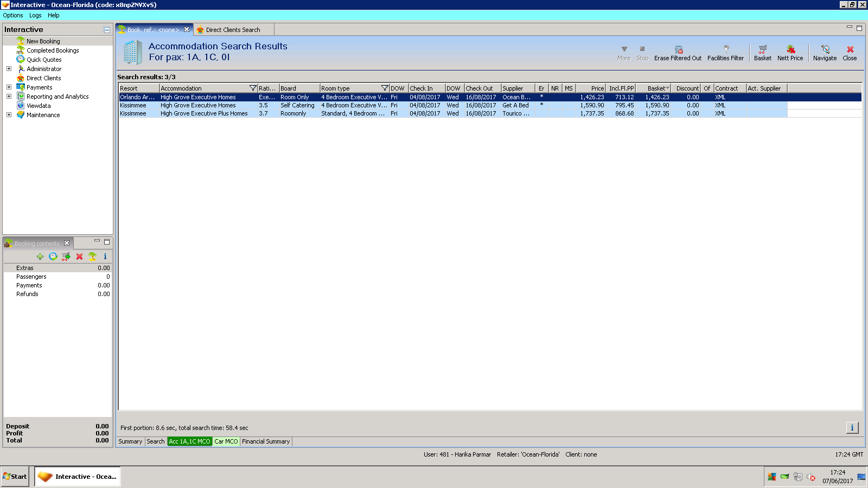Sort by the Basket column header
The image size is (868, 488).
653,88
